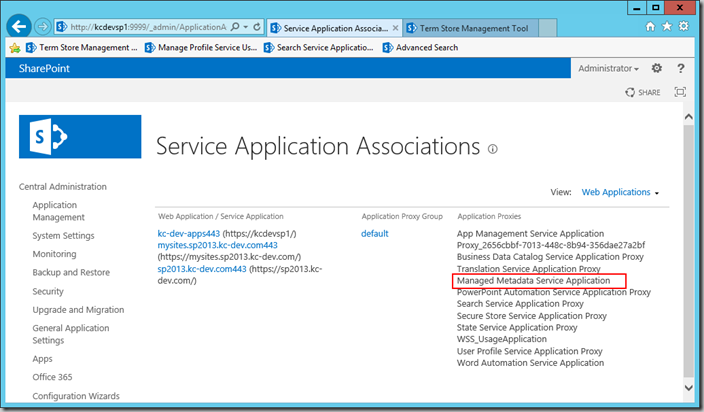Refresh the page with the reload icon
The image size is (704, 412).
pos(257,27)
